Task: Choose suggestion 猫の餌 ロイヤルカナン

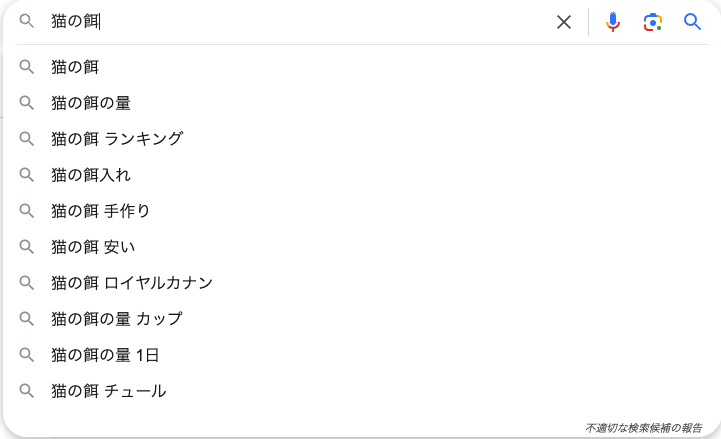Action: [x=132, y=283]
